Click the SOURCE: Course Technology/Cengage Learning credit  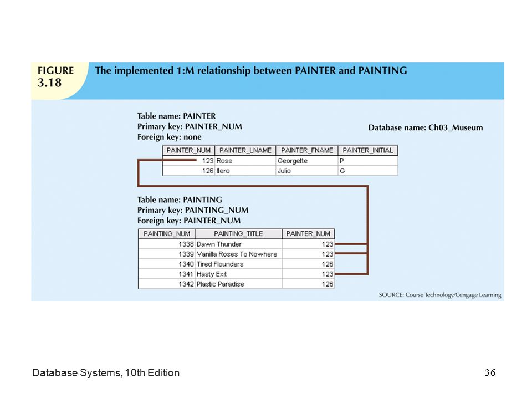440,295
